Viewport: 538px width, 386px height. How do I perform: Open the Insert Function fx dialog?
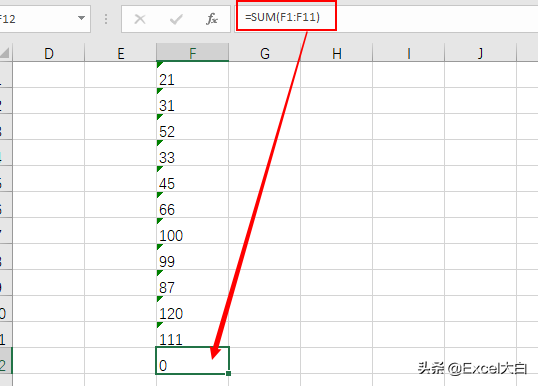pyautogui.click(x=212, y=19)
